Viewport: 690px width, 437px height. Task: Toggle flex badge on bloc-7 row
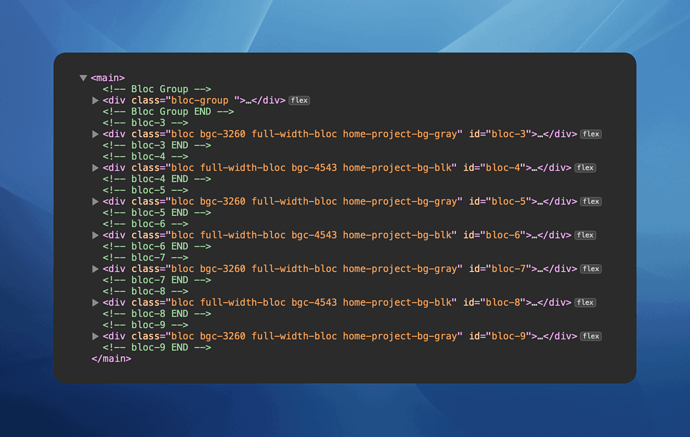[x=591, y=269]
